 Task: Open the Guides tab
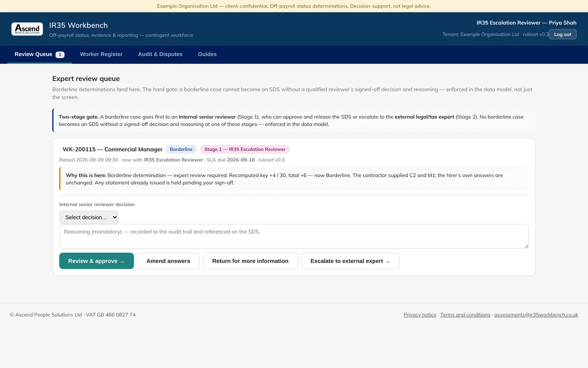point(207,54)
